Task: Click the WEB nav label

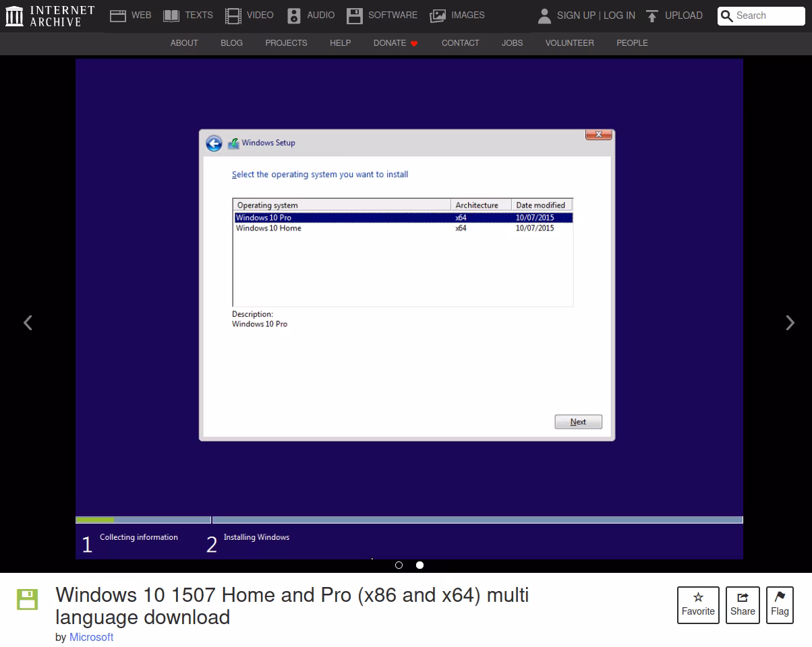Action: (141, 16)
